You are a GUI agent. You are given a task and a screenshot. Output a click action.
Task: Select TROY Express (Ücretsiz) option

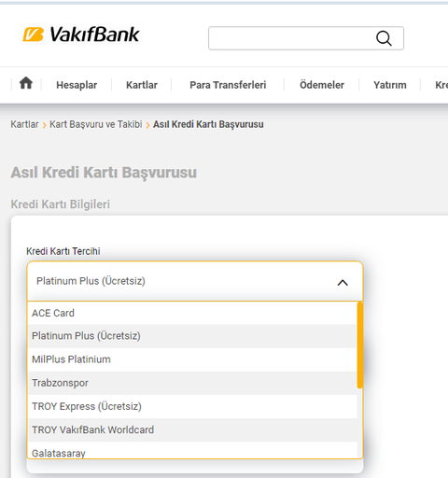pyautogui.click(x=192, y=406)
